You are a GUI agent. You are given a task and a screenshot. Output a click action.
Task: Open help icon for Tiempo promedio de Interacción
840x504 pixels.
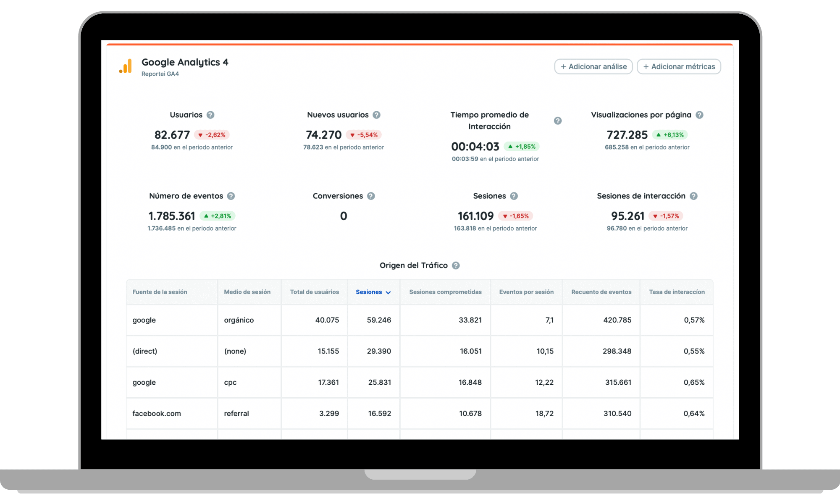click(x=558, y=121)
